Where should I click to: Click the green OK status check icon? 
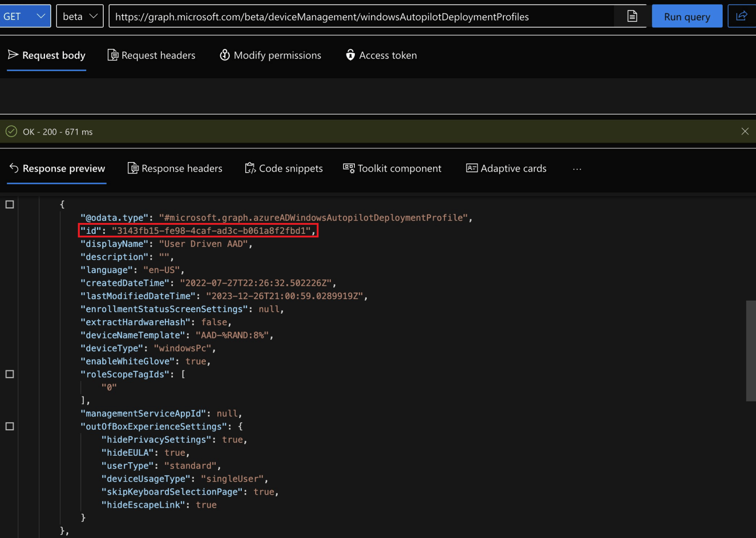11,132
